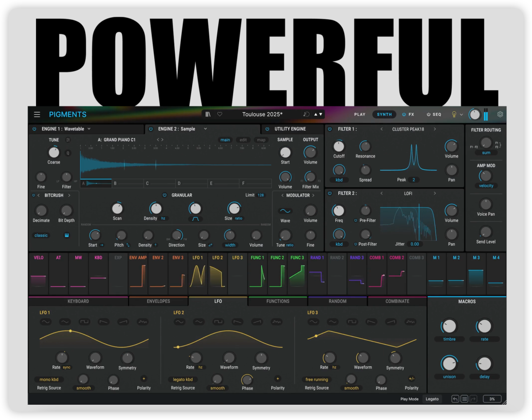Select modulator Wave shape icon

(x=285, y=211)
